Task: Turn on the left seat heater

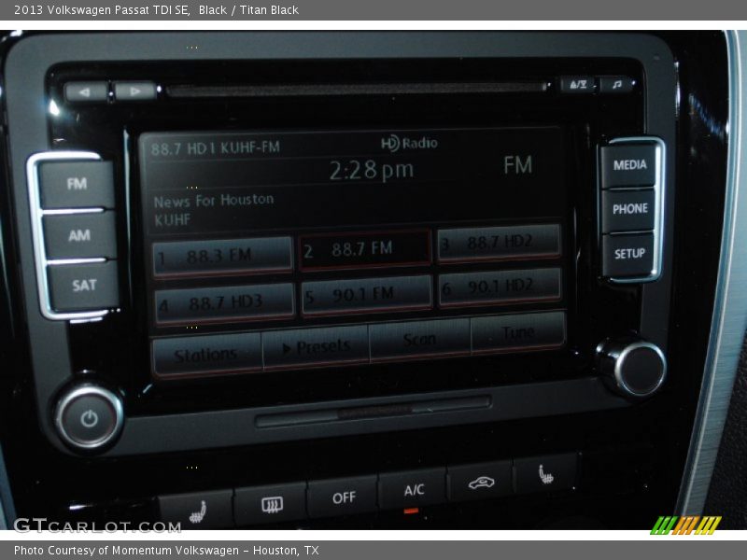Action: pos(197,510)
